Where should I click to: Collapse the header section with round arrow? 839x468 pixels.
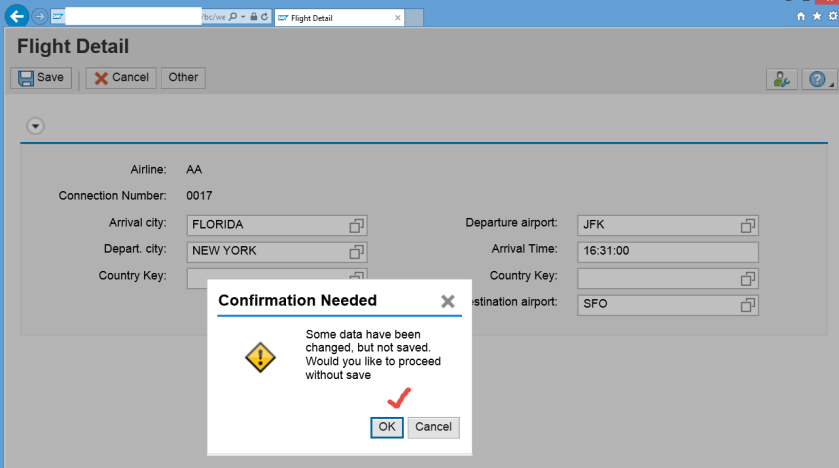click(35, 126)
